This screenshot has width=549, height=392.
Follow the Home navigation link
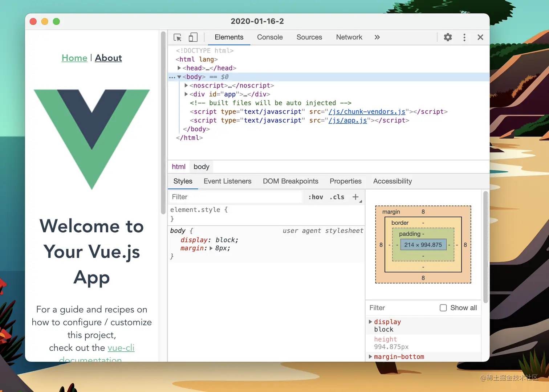coord(74,58)
